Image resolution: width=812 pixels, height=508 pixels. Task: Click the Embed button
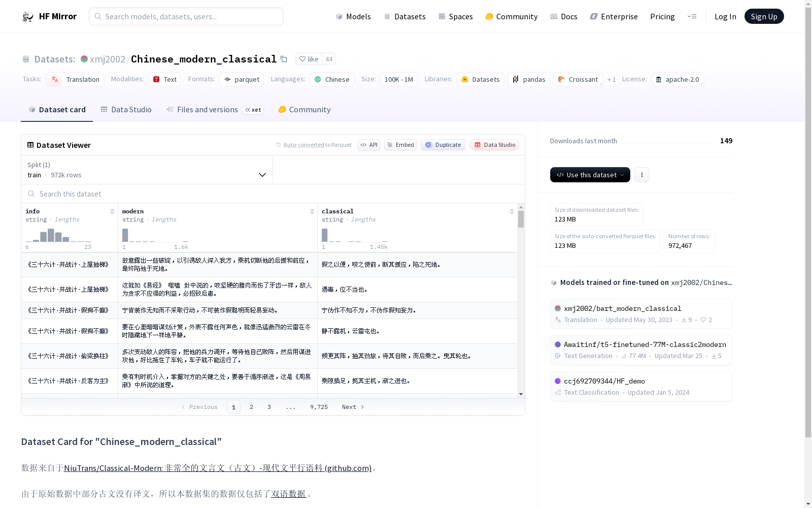[400, 145]
